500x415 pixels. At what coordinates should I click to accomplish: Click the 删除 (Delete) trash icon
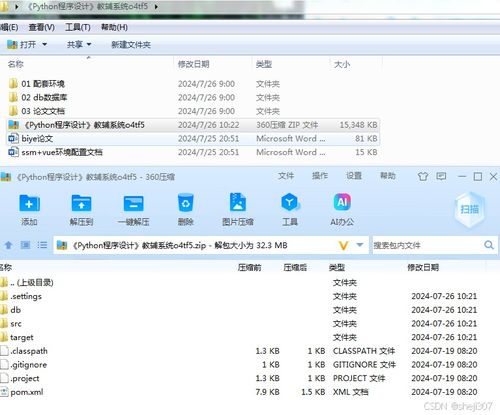click(185, 203)
